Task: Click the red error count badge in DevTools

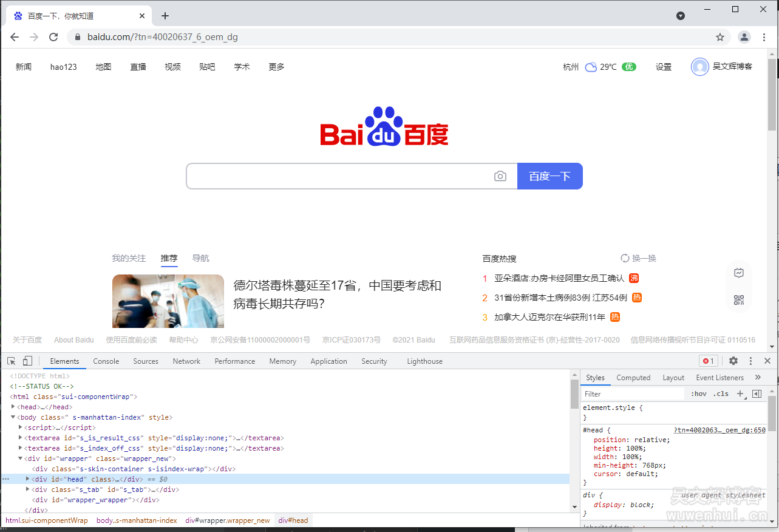Action: tap(708, 361)
